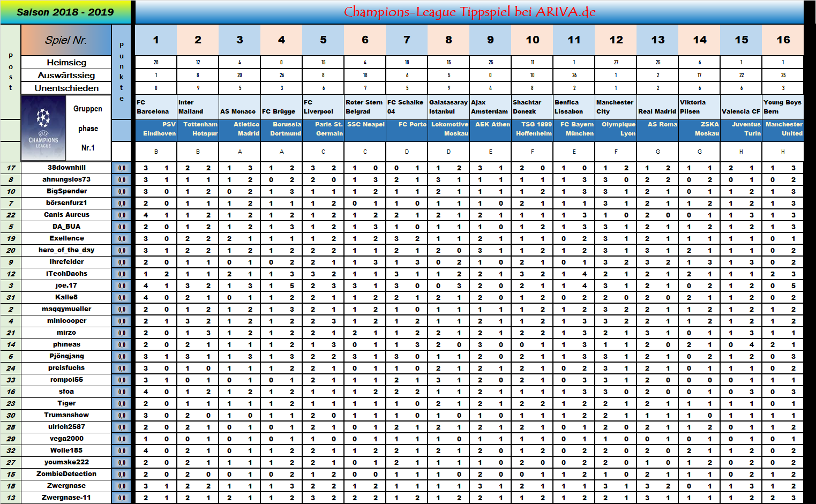Click the 'Olympique Lyon' away team cell
816x504 pixels.
[x=616, y=131]
